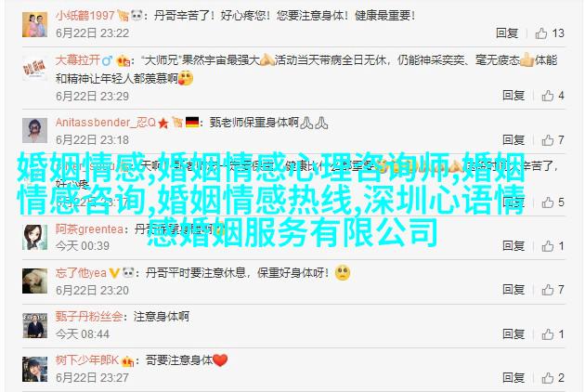This screenshot has height=392, width=585.
Task: Reply to 小纸鹤1997's comment
Action: (507, 33)
